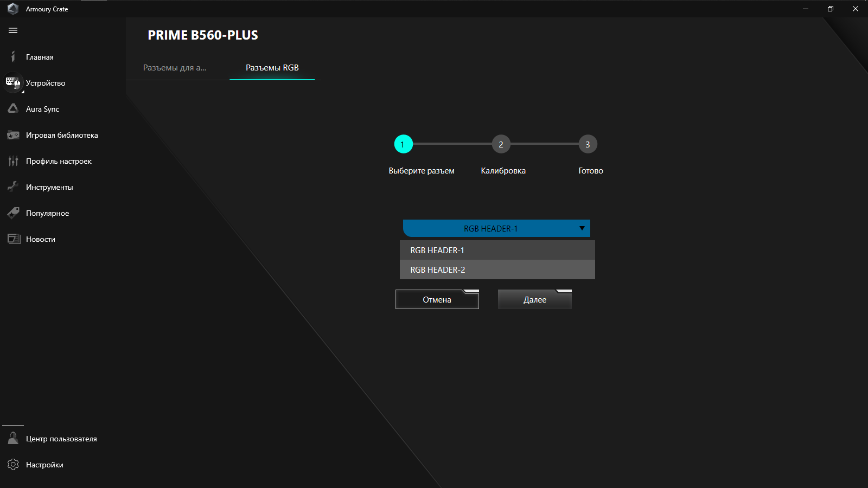Click the PRIME B560-PLUS title

click(203, 35)
